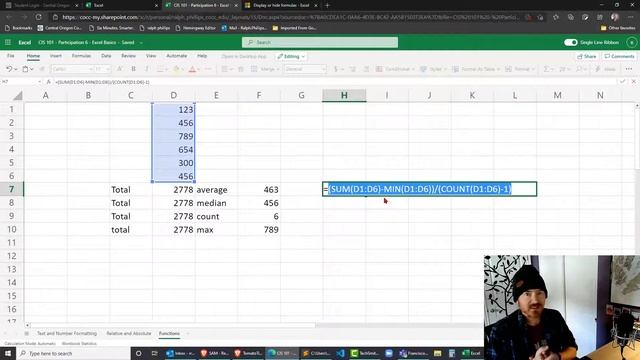Screen dimensions: 640x360
Task: Click the Ideas lightning icon
Action: (x=598, y=69)
